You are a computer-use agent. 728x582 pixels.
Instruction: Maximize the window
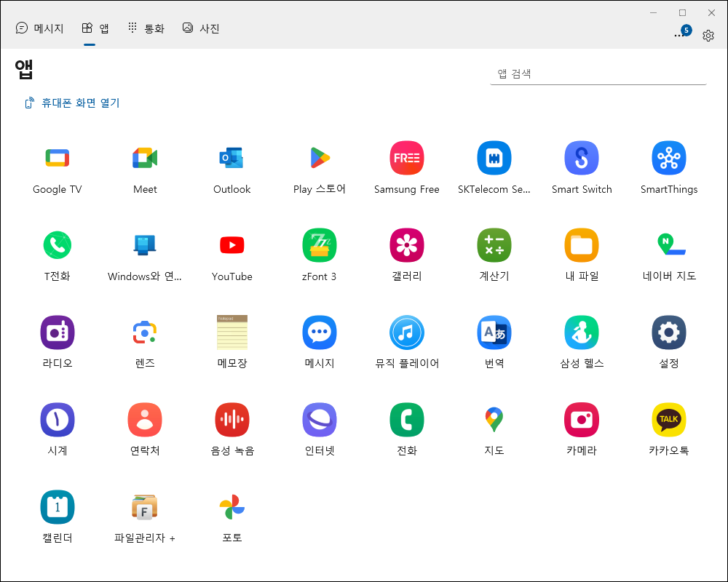pyautogui.click(x=682, y=13)
